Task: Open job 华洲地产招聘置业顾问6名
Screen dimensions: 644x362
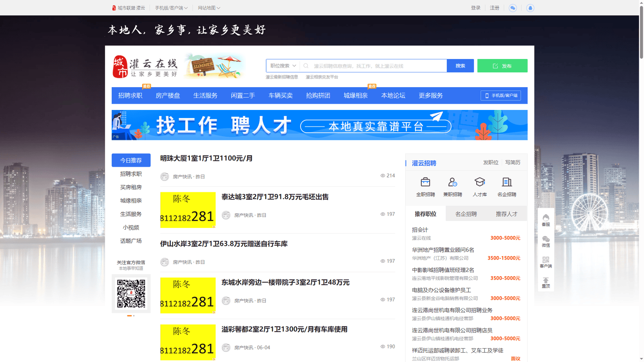Action: 443,250
